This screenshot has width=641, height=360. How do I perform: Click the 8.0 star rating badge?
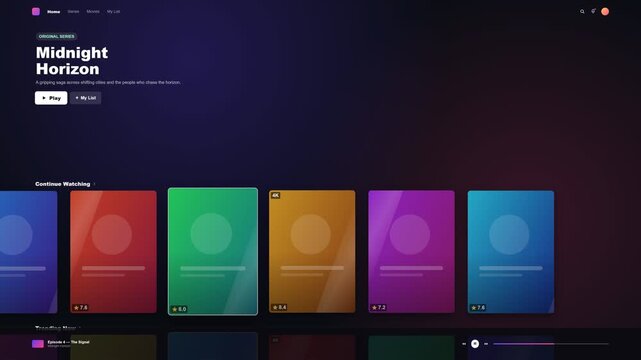(179, 309)
